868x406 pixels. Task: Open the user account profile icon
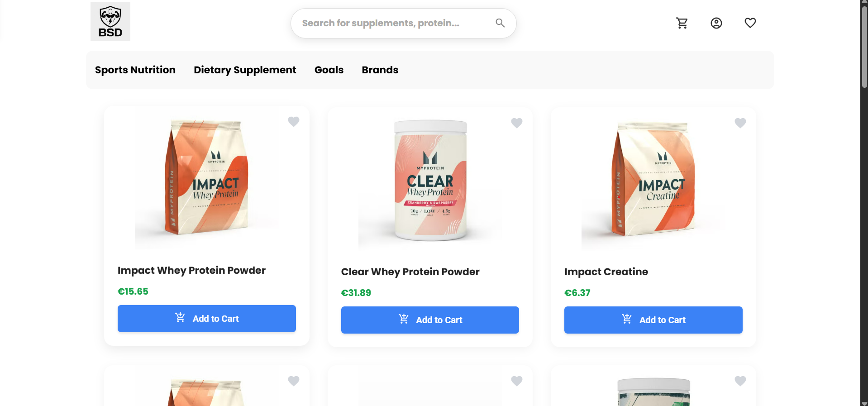pyautogui.click(x=716, y=23)
